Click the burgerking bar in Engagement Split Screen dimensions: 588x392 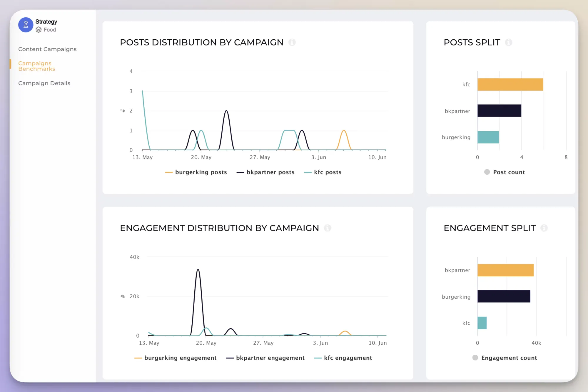(504, 296)
